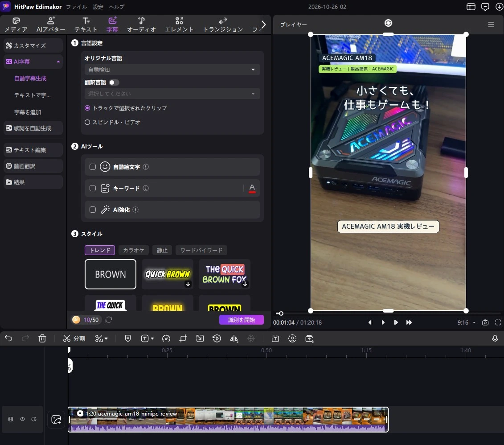Open the 動画翻訳 sidebar item

(33, 166)
